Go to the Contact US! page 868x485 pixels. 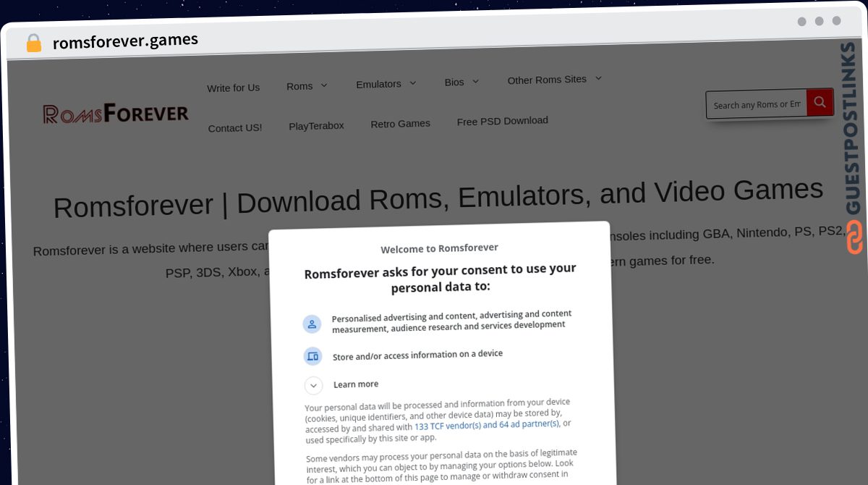pyautogui.click(x=235, y=128)
